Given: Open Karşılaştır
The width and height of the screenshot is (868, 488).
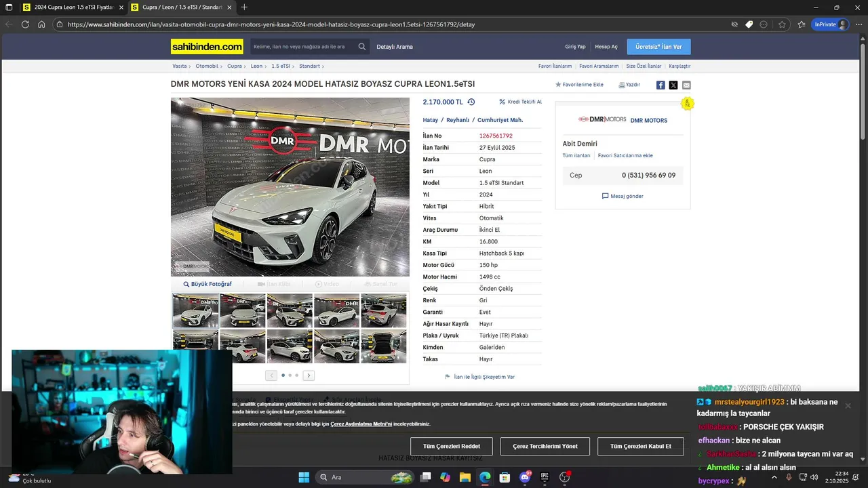Looking at the screenshot, I should 679,66.
